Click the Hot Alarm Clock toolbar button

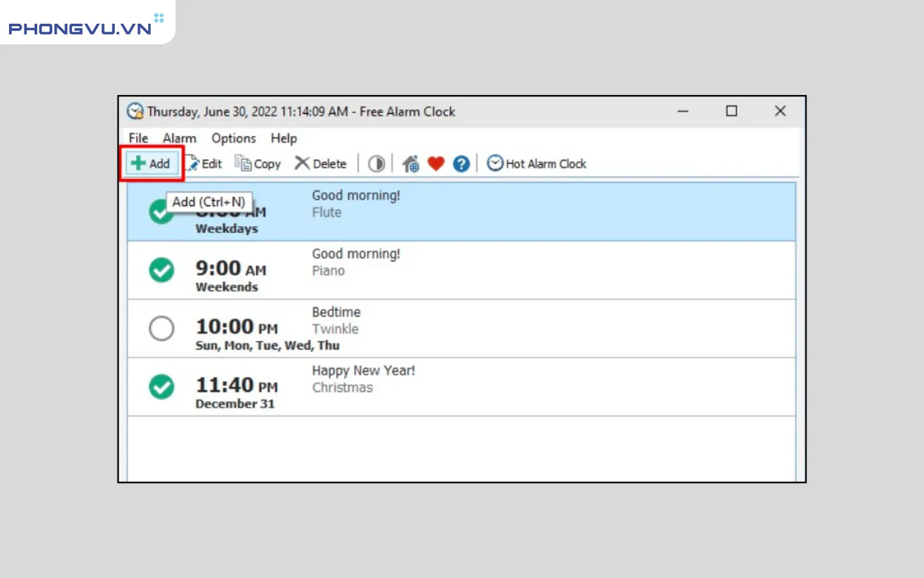[536, 164]
